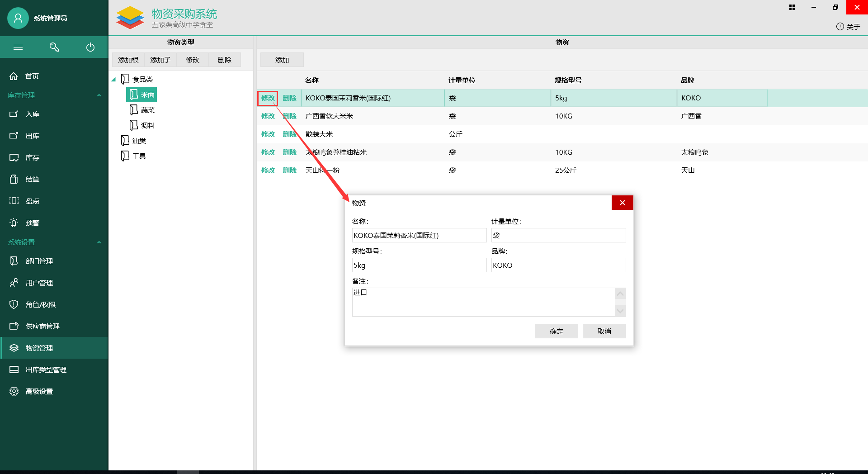Collapse the 库存管理 section
The height and width of the screenshot is (474, 868).
click(99, 95)
